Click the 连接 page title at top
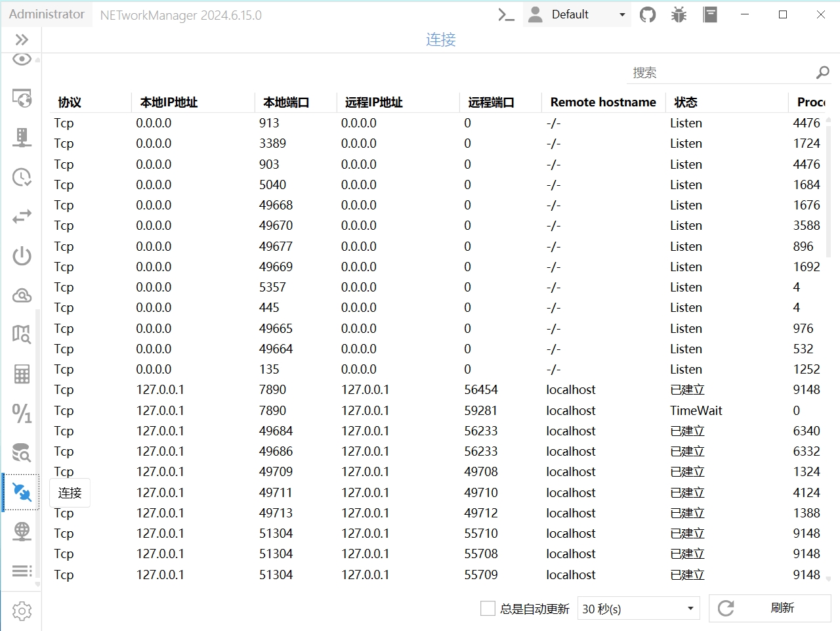 (440, 39)
